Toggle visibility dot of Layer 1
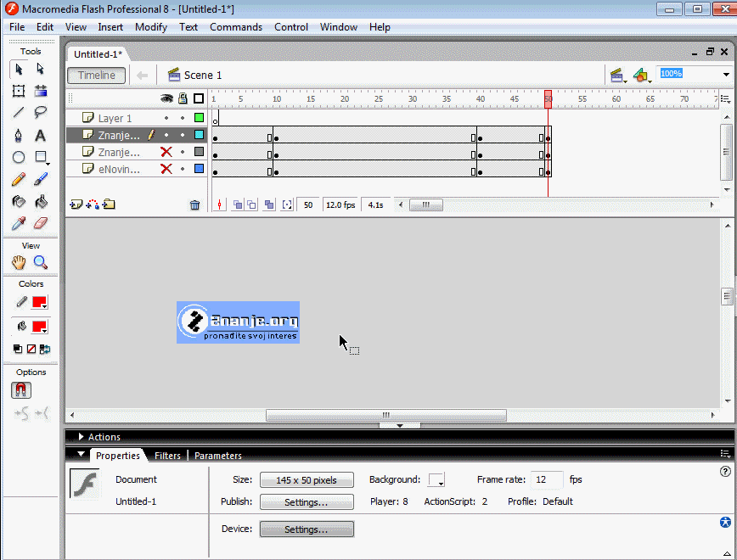This screenshot has height=560, width=737. pos(166,118)
